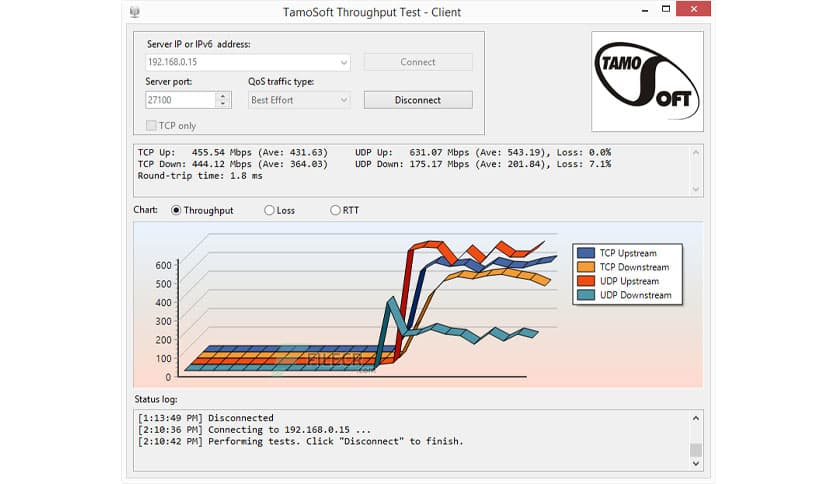Decrease server port with down arrow
836x484 pixels.
pyautogui.click(x=223, y=104)
